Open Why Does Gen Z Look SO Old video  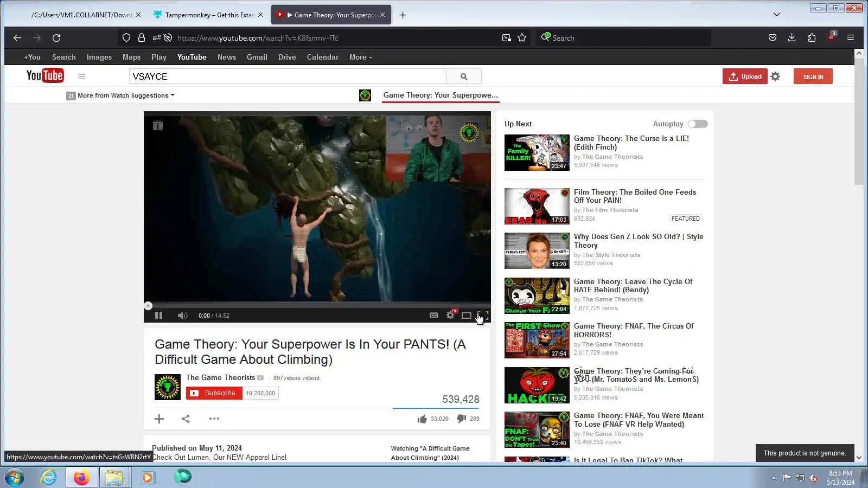pos(639,241)
